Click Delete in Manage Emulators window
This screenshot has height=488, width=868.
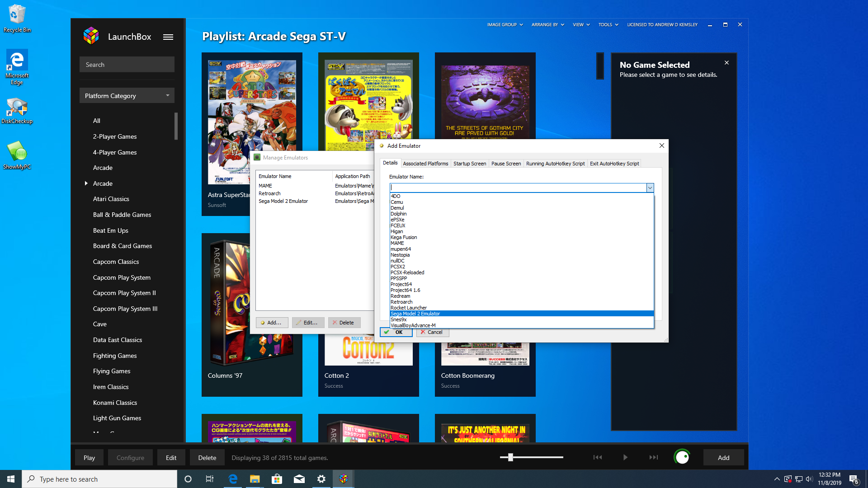pos(344,323)
